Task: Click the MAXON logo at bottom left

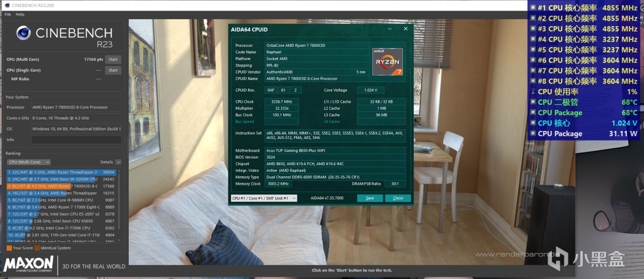Action: tap(28, 263)
